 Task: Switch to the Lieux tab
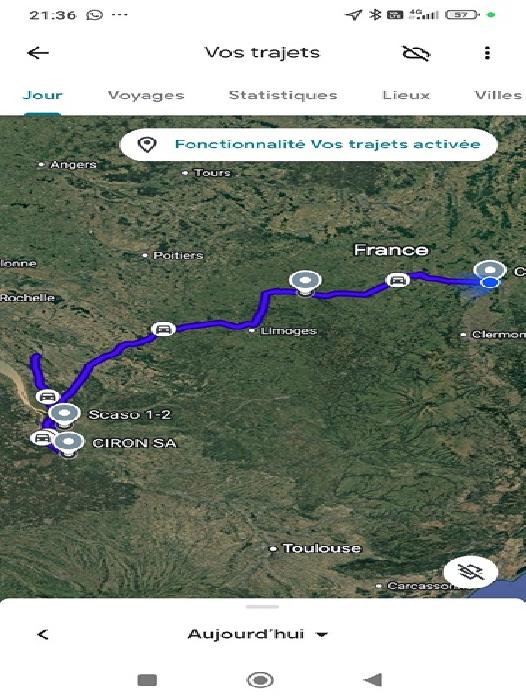point(406,95)
